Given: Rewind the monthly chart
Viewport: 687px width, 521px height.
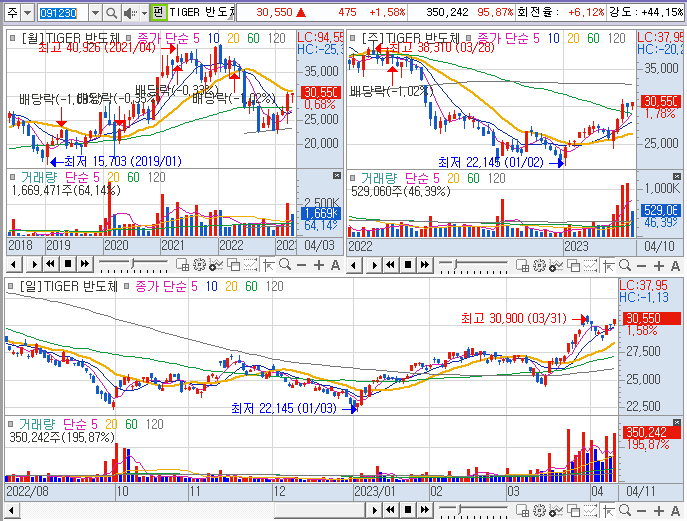Looking at the screenshot, I should (50, 264).
